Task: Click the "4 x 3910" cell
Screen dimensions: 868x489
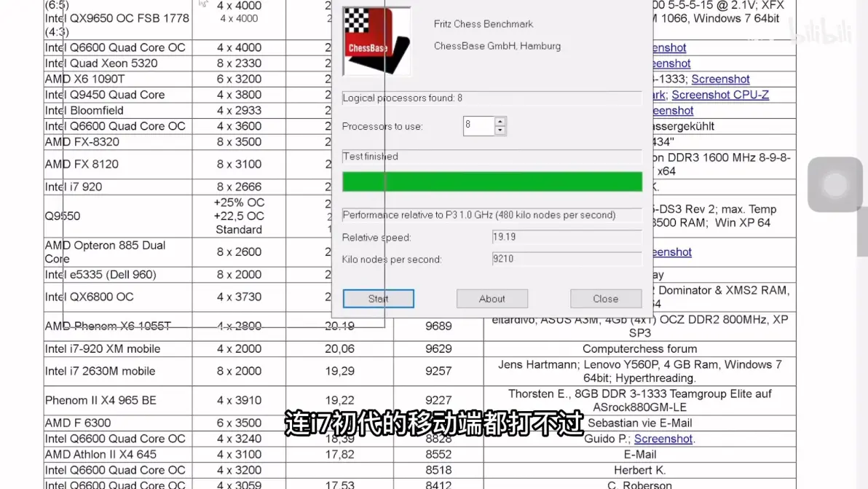Action: click(x=239, y=400)
